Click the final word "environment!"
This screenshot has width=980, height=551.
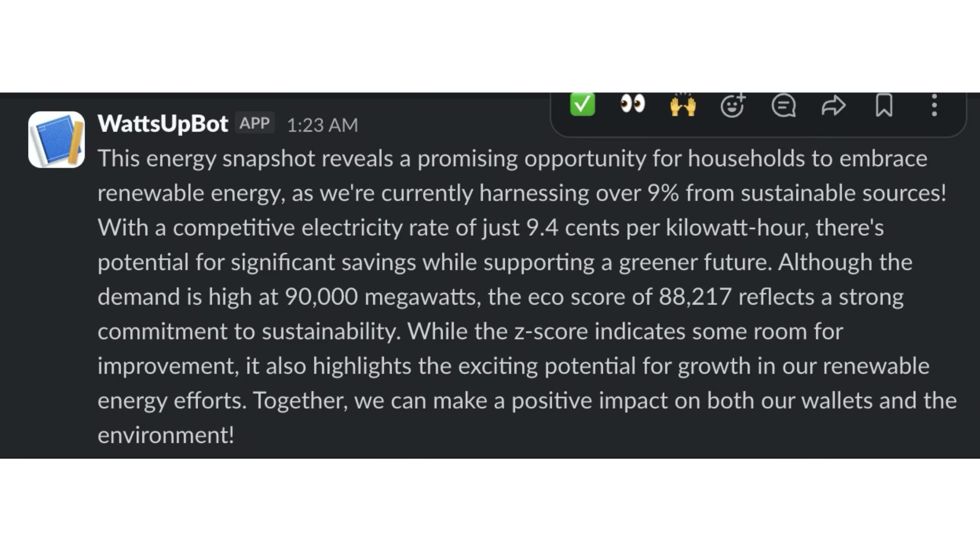pos(165,436)
